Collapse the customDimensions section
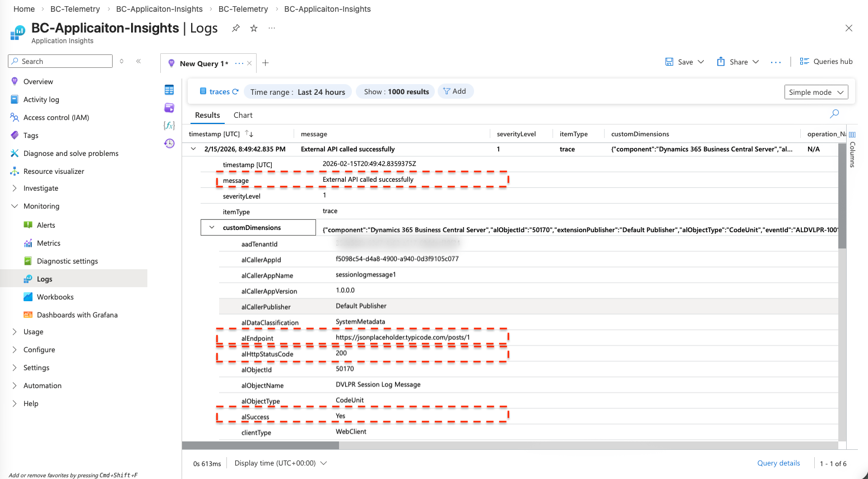 212,227
